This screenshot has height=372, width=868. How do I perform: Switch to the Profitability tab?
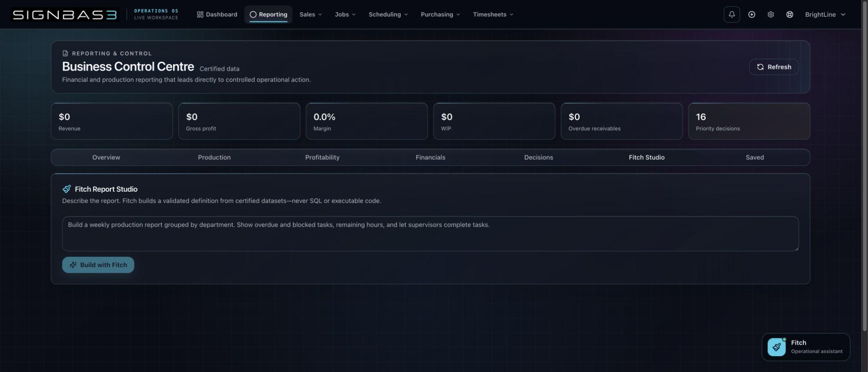[322, 158]
